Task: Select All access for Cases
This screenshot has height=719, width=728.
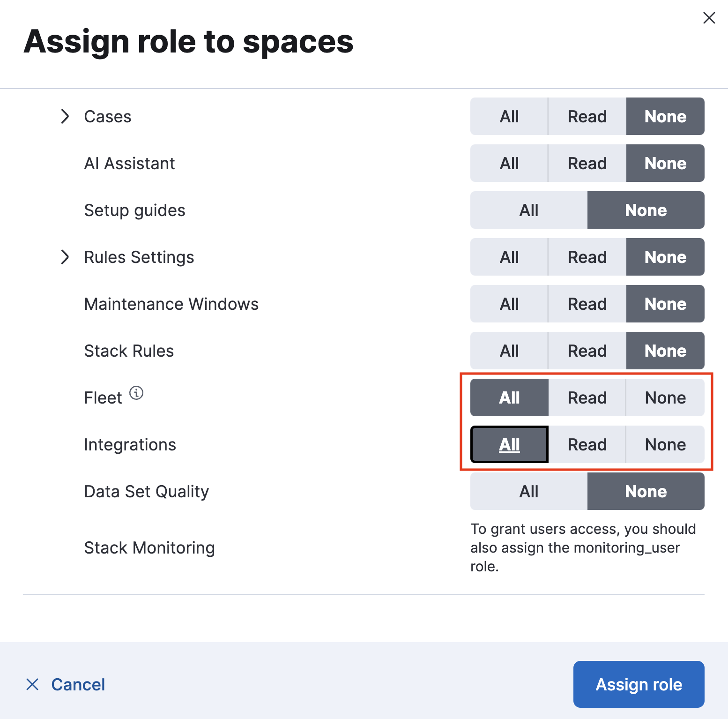Action: tap(509, 116)
